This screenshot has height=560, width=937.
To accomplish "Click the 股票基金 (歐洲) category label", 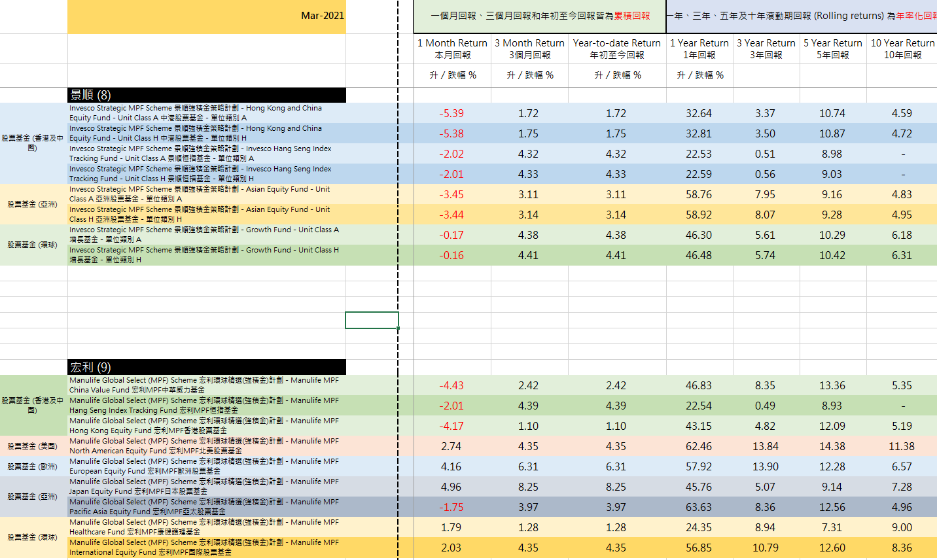I will click(x=33, y=466).
